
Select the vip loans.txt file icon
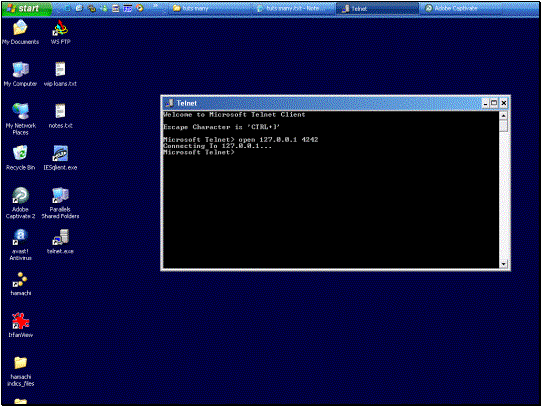click(x=60, y=74)
